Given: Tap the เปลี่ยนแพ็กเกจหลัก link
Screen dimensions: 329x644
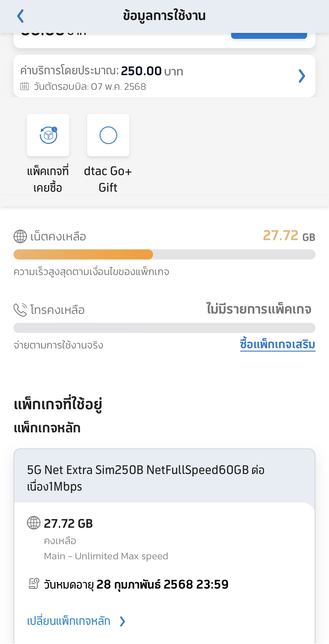Looking at the screenshot, I should click(69, 621).
